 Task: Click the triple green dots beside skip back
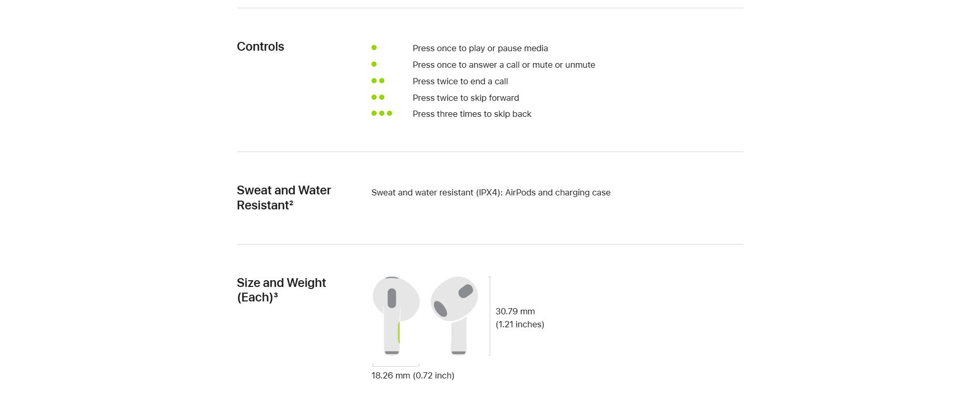coord(382,113)
